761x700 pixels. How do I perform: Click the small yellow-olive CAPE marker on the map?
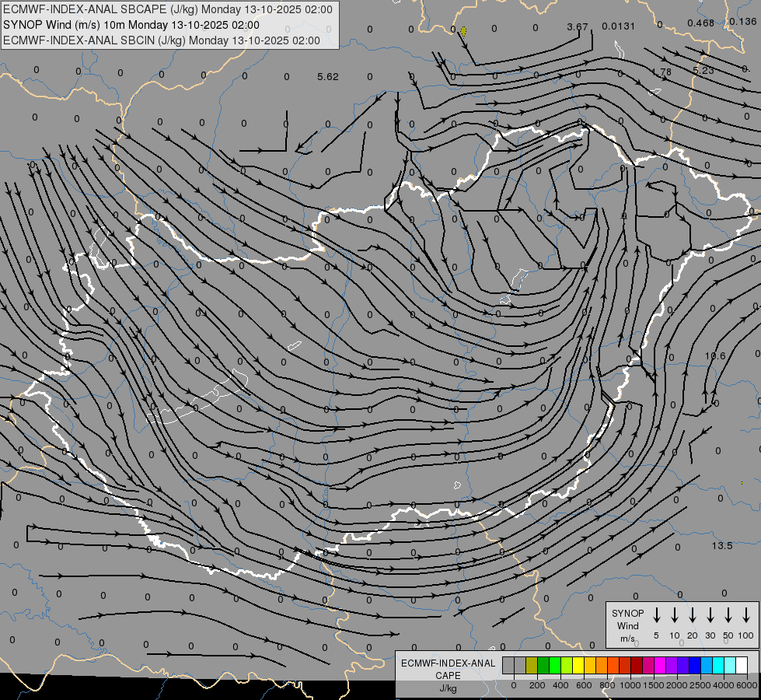tap(463, 32)
